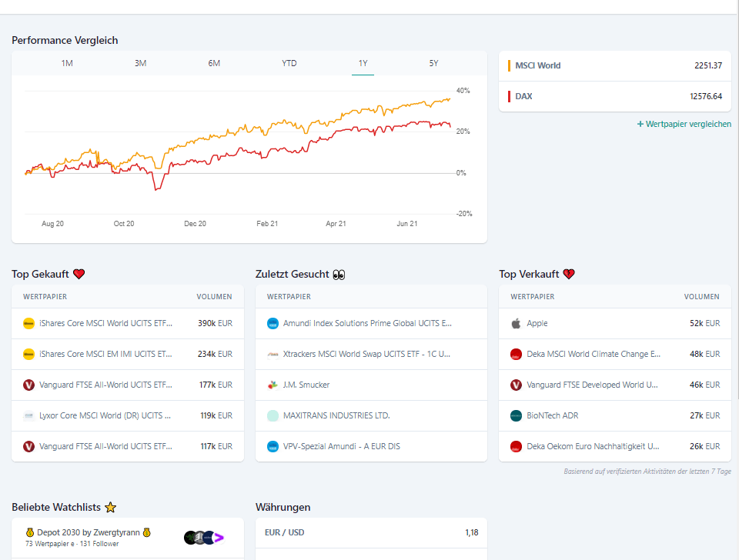
Task: Click the VOLUMEN header in Top Verkauft
Action: pyautogui.click(x=702, y=297)
